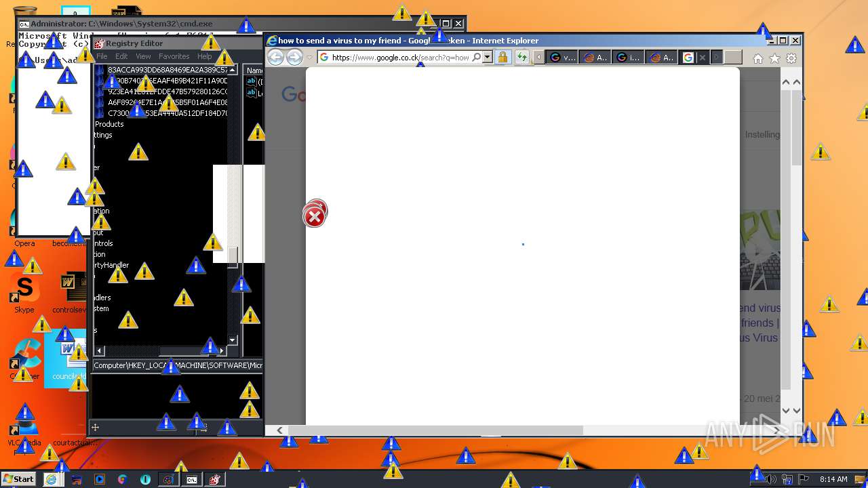The width and height of the screenshot is (868, 488).
Task: Click the tray Action Center flag
Action: [x=804, y=479]
